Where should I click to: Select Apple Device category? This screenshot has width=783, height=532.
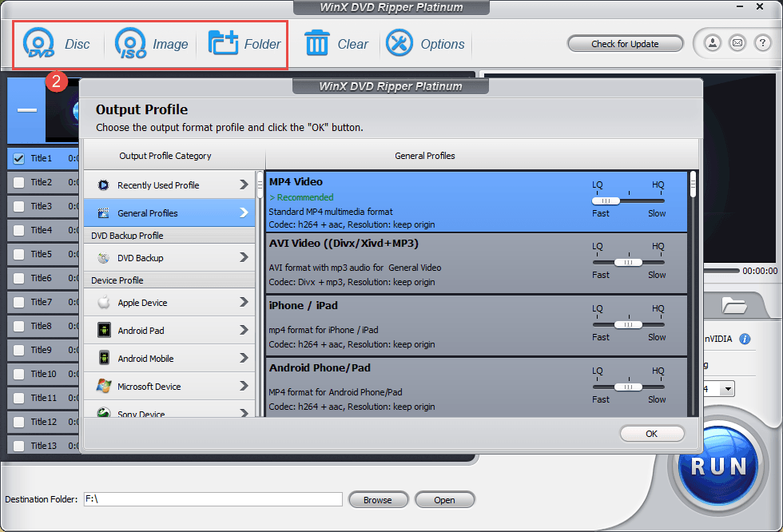pos(169,303)
